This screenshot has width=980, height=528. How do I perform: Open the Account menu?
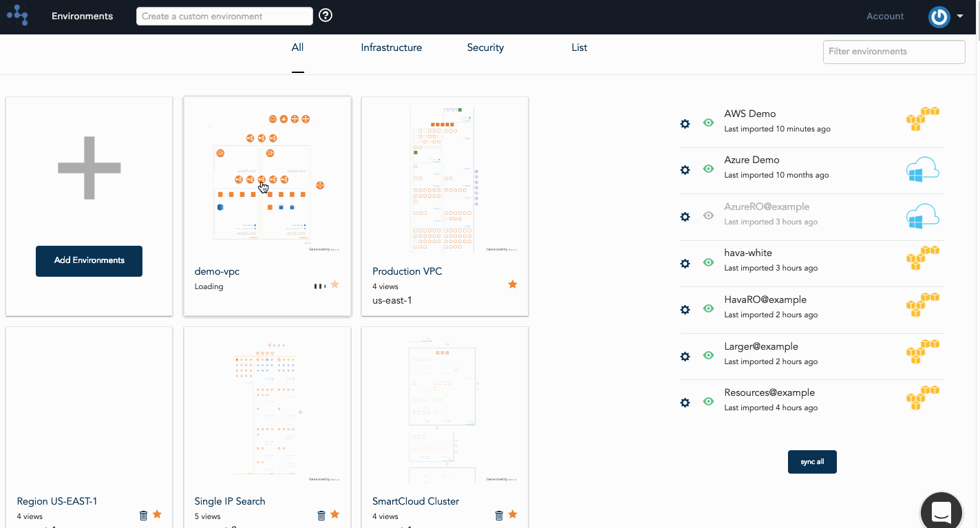pos(885,17)
